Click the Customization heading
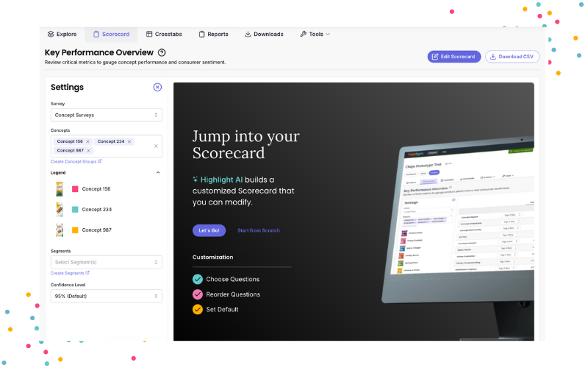Image resolution: width=588 pixels, height=368 pixels. pyautogui.click(x=212, y=257)
